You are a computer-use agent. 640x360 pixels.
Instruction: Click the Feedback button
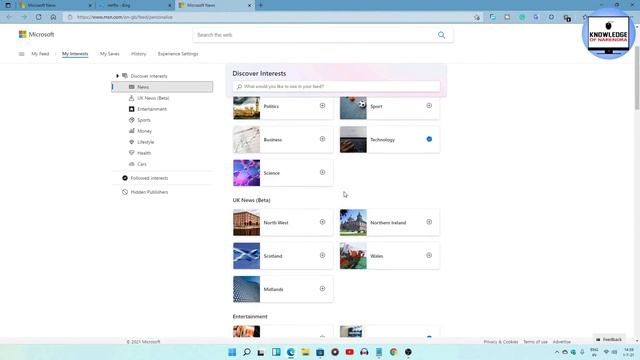pos(609,339)
